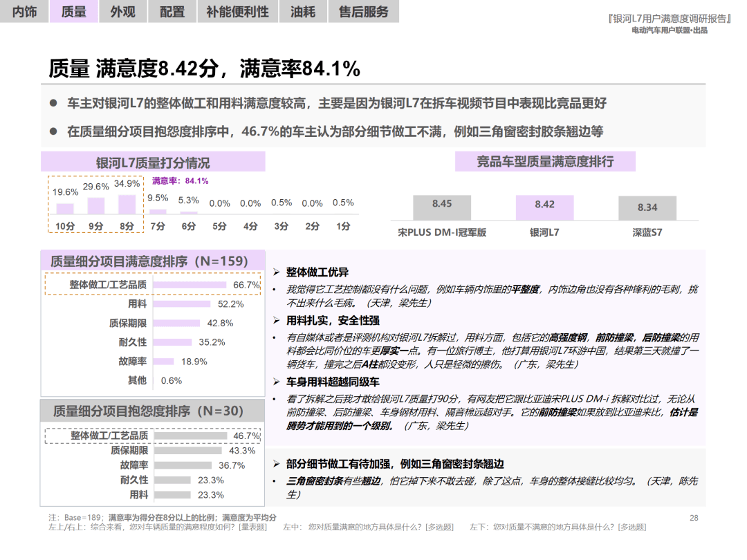Click the 19.6% value above 10分
Viewport: 747px width, 560px height.
(65, 192)
